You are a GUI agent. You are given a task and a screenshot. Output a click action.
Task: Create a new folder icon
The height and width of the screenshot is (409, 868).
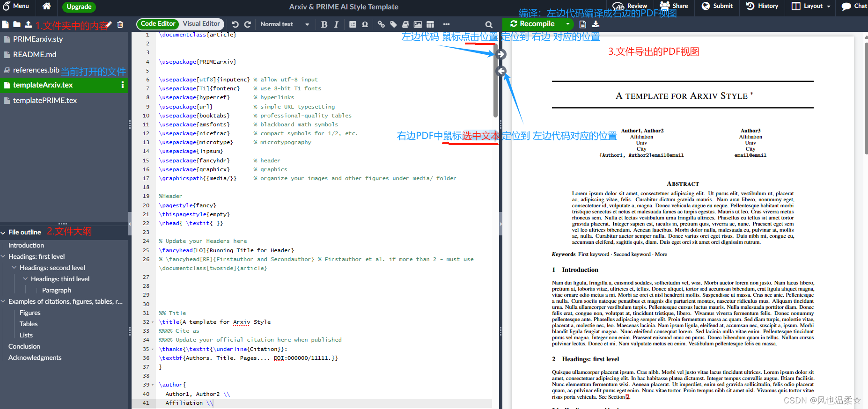click(x=17, y=24)
